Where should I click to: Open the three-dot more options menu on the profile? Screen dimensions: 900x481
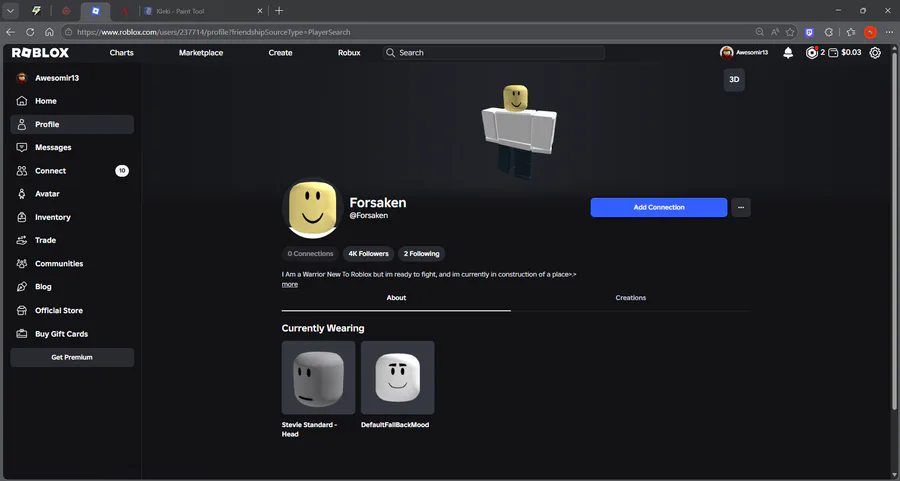click(741, 208)
